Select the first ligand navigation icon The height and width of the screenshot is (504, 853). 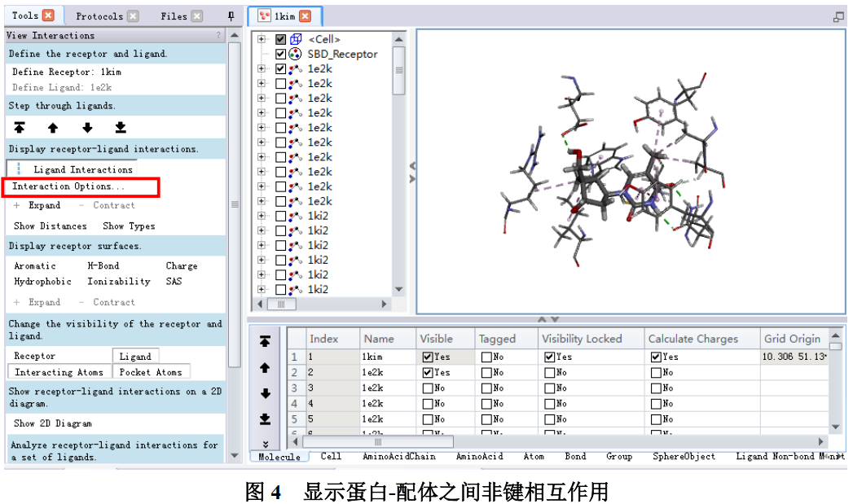pyautogui.click(x=20, y=127)
